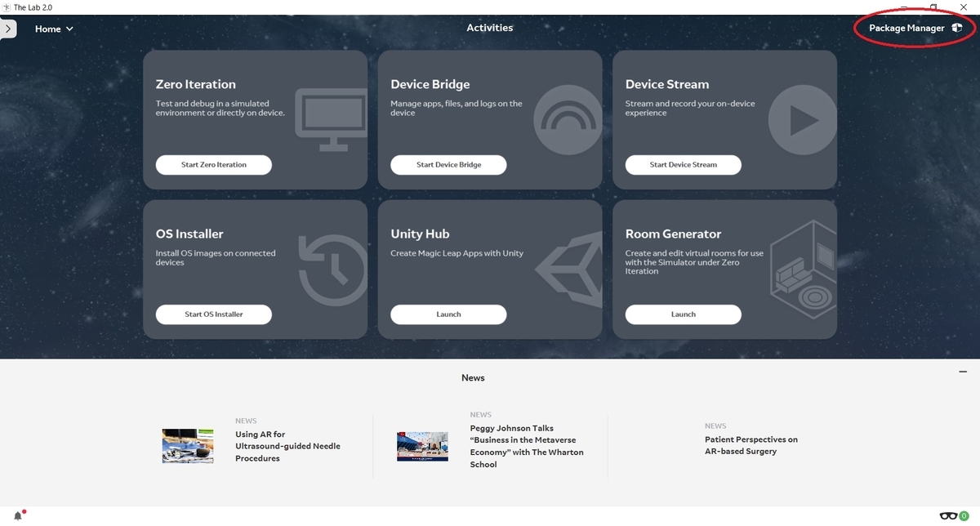Click the OS Installer clock-restore icon

click(x=333, y=270)
